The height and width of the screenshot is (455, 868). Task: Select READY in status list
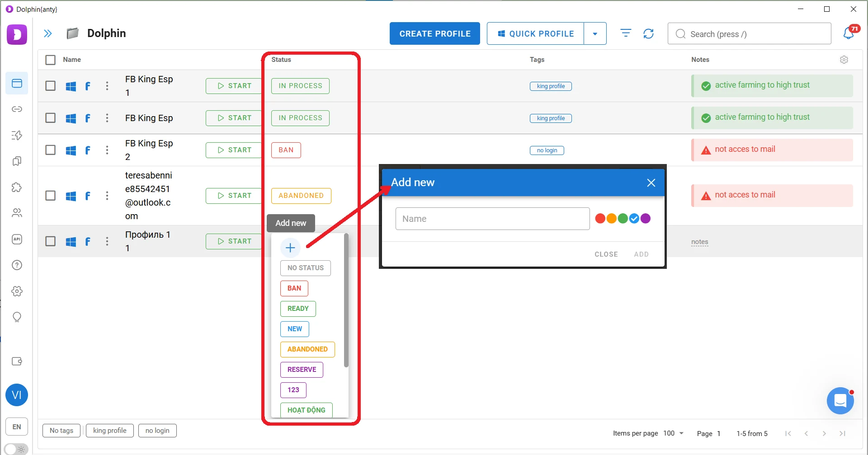(x=298, y=309)
